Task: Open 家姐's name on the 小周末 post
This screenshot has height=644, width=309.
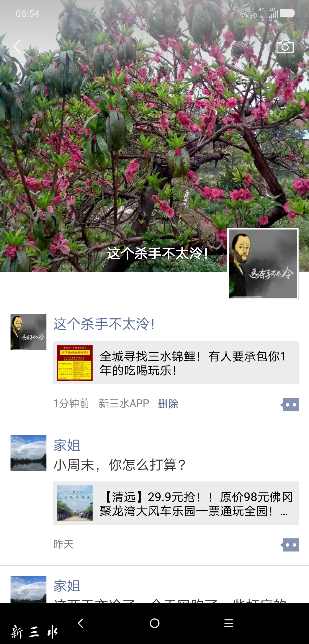Action: (x=67, y=445)
